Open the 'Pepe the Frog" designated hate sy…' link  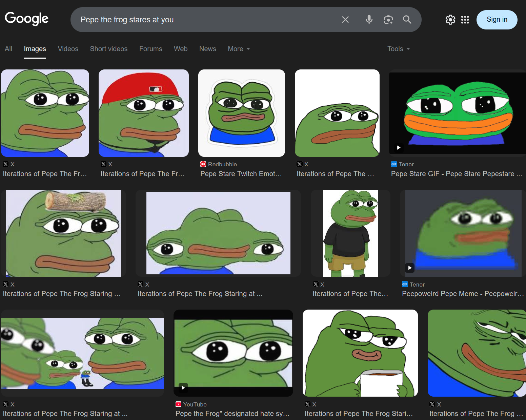tap(232, 414)
